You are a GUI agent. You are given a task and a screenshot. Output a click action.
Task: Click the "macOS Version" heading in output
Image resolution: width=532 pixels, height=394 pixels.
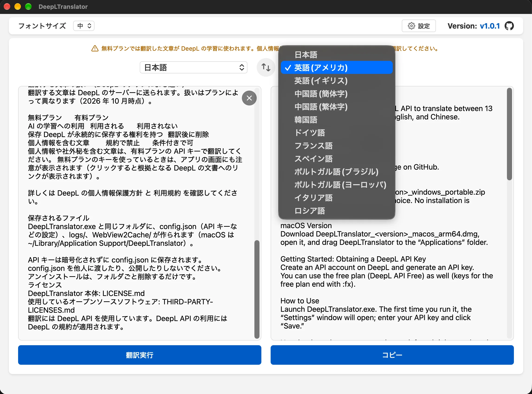(306, 226)
